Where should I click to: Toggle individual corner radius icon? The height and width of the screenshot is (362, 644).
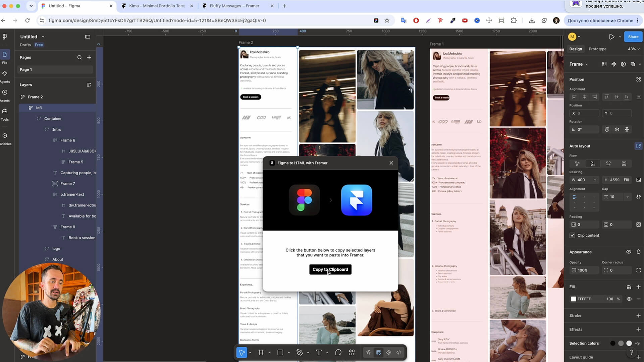[638, 270]
